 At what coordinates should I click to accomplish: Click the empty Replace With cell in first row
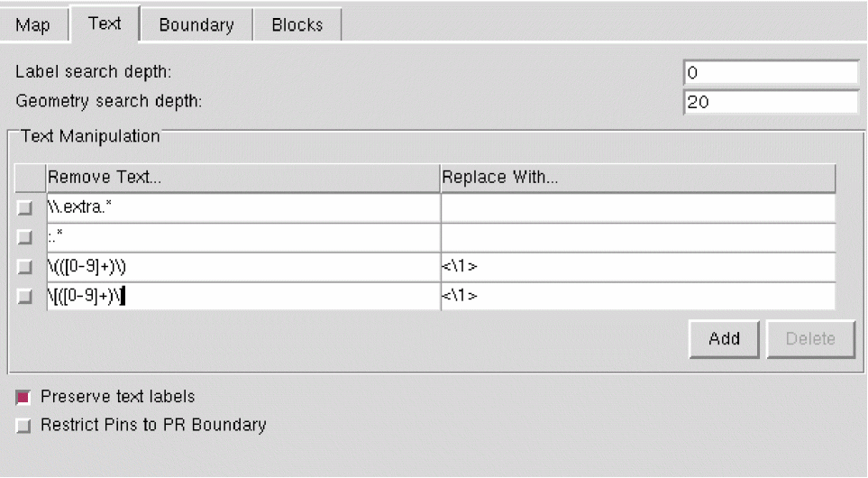pos(637,208)
